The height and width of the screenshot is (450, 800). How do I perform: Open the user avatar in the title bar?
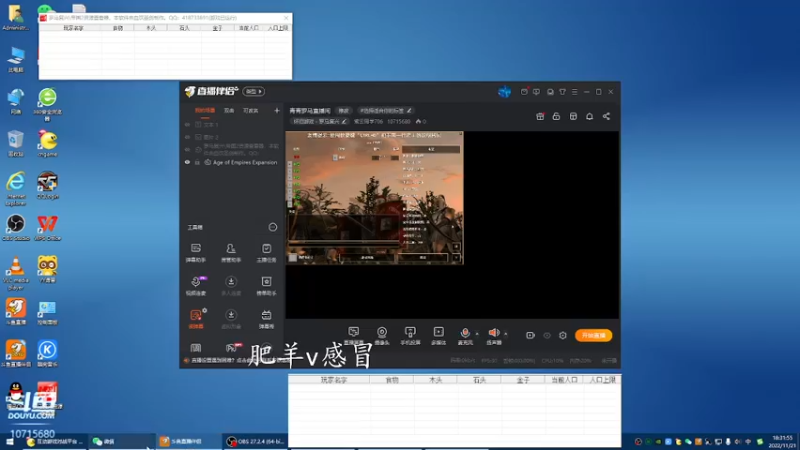pos(504,92)
